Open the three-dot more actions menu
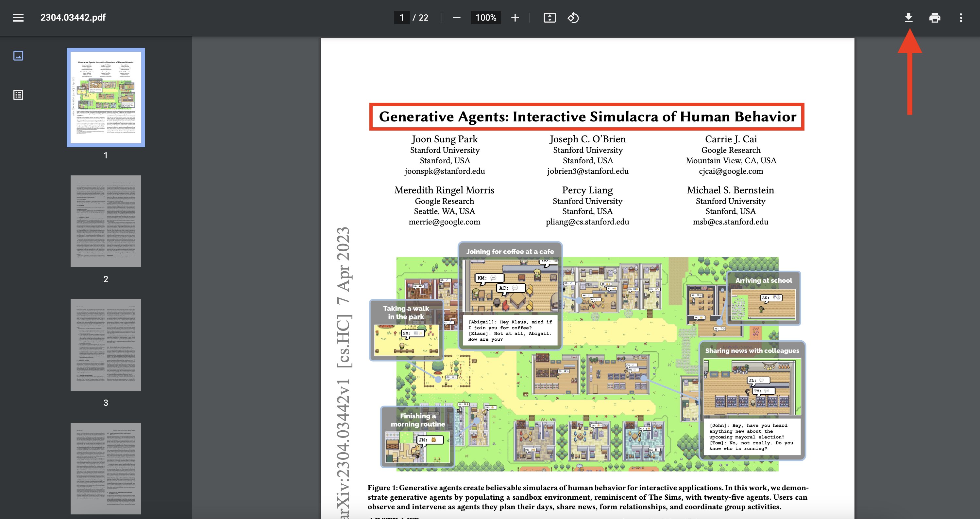980x519 pixels. 961,18
